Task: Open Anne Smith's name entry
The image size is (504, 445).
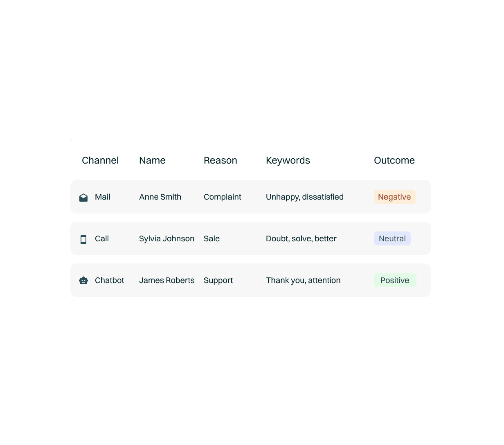Action: (x=160, y=197)
